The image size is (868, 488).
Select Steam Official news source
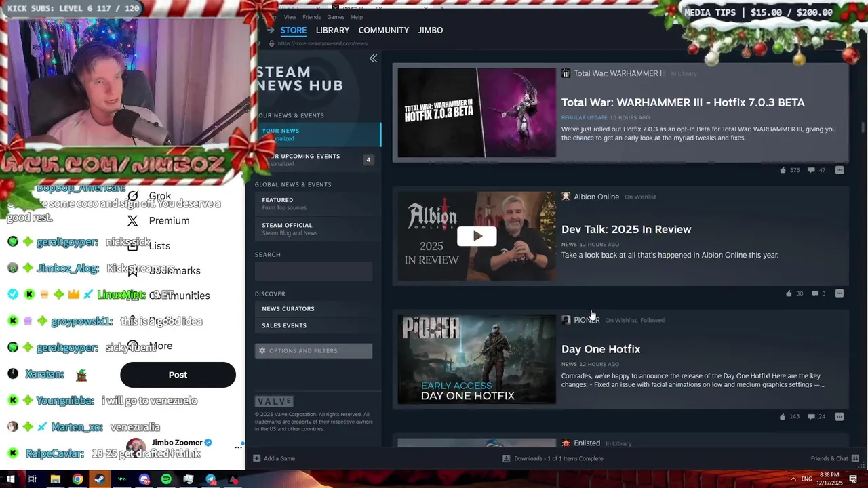click(317, 228)
